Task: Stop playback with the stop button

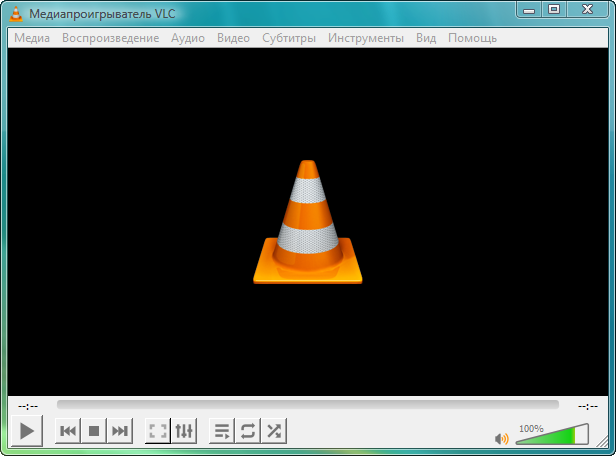Action: pos(94,431)
